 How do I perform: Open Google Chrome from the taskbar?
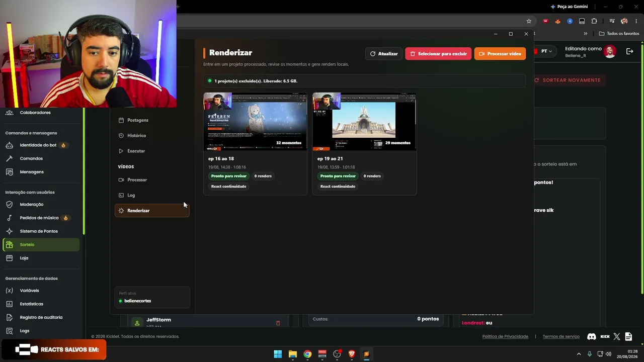pyautogui.click(x=307, y=354)
